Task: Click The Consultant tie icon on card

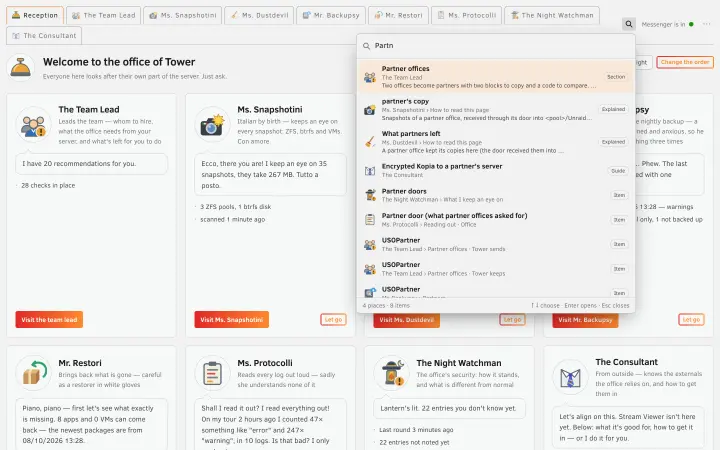Action: click(570, 378)
